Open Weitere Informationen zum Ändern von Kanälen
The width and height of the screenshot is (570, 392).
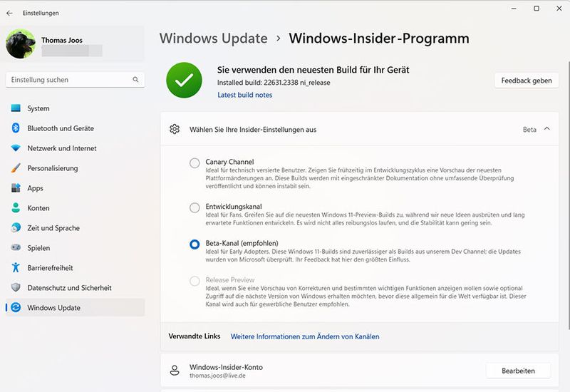pyautogui.click(x=304, y=336)
